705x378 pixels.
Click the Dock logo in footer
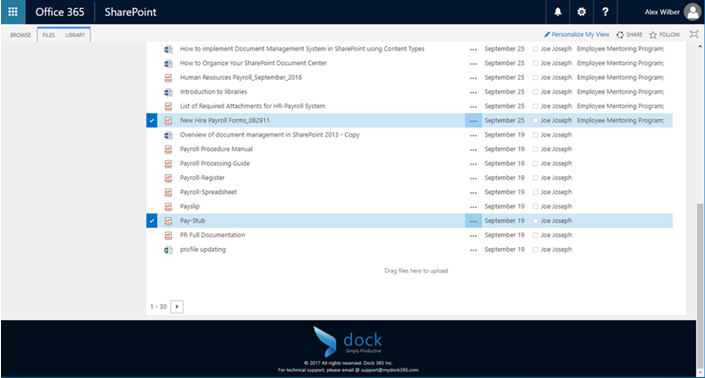[348, 341]
